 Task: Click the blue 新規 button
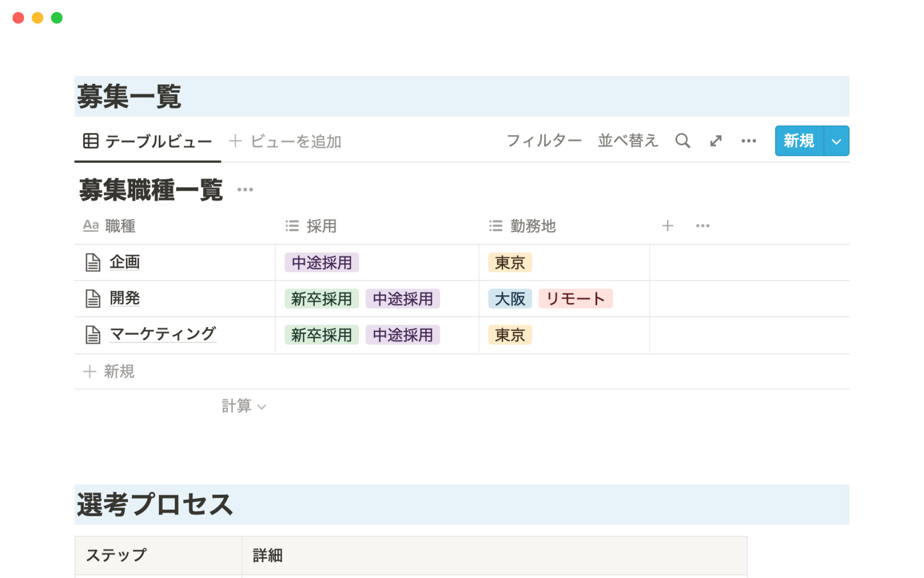point(799,141)
